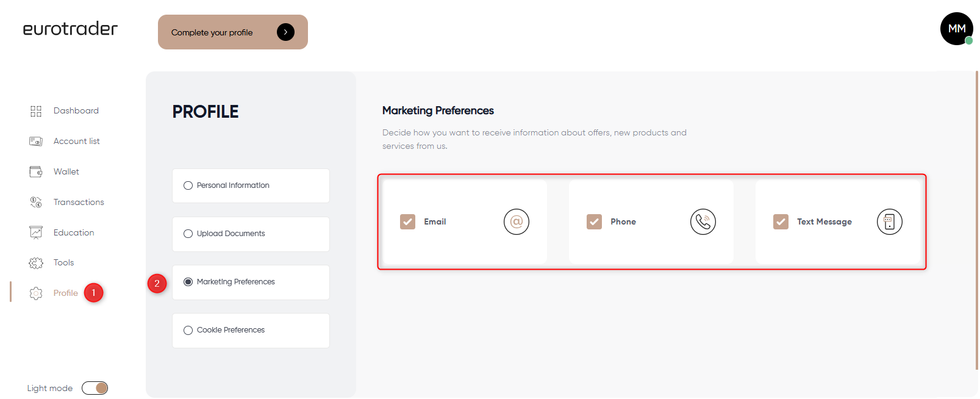Select the Transactions coins icon
This screenshot has height=399, width=980.
click(36, 203)
